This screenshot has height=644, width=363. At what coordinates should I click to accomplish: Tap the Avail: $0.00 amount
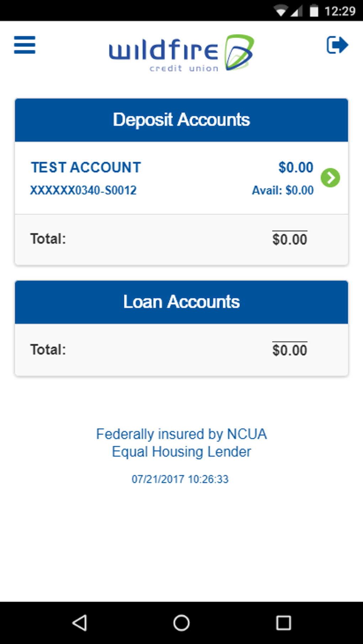(x=283, y=190)
